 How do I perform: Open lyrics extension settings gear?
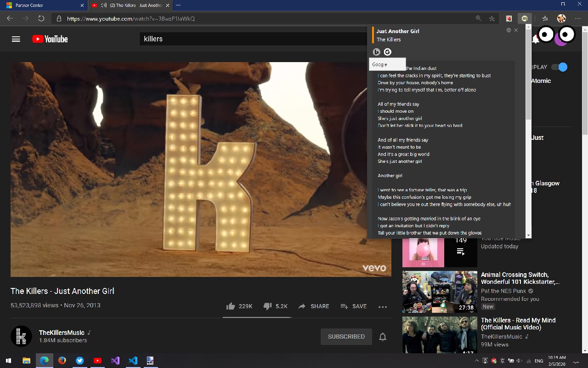(509, 30)
